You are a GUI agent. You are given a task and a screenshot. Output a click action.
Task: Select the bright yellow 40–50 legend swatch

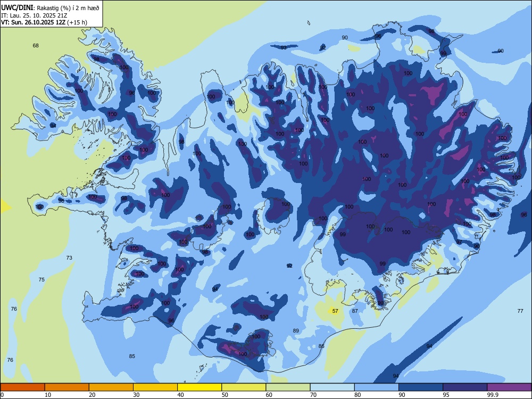pyautogui.click(x=199, y=387)
